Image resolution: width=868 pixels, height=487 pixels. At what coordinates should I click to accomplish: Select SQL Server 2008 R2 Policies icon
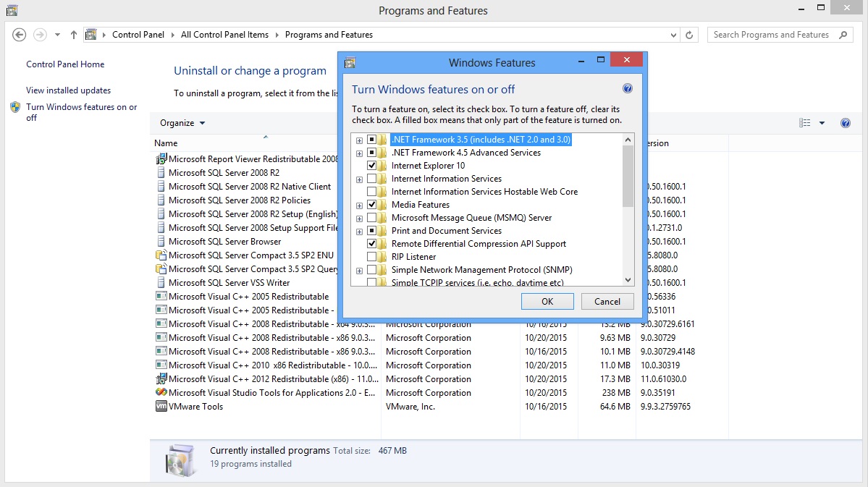[161, 200]
